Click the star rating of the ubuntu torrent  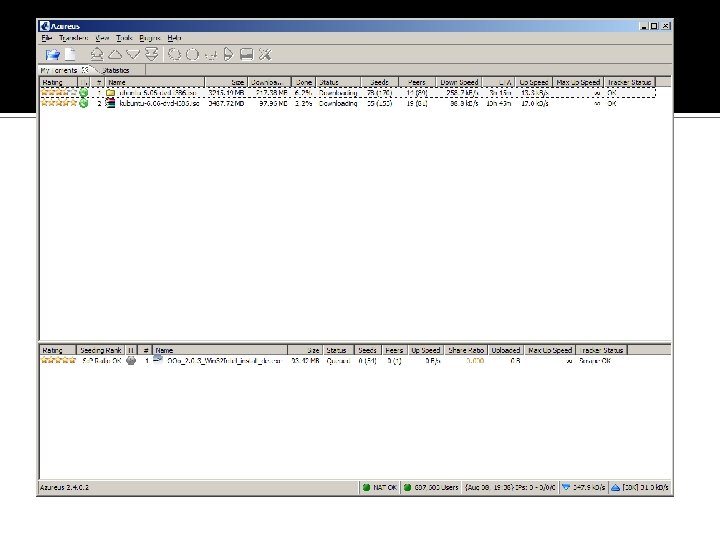coord(59,92)
